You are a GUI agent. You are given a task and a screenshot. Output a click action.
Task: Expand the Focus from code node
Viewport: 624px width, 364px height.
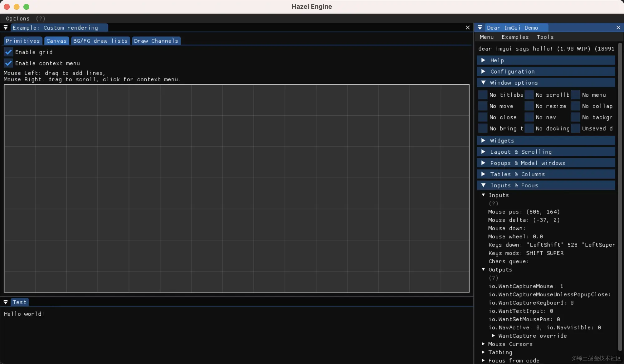pos(483,361)
